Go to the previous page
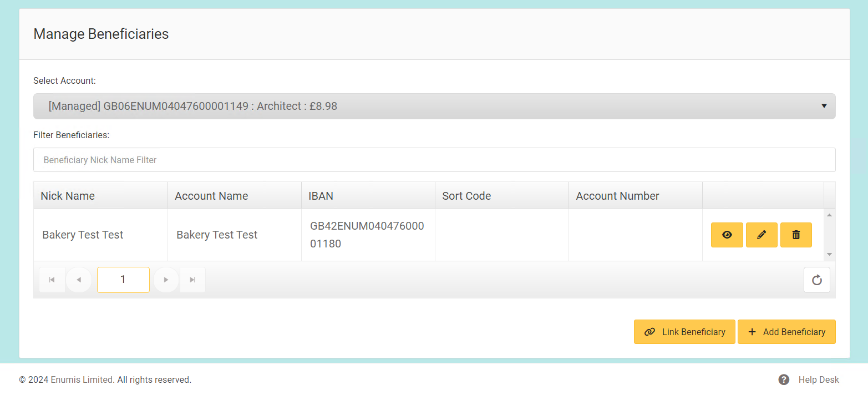 click(x=79, y=280)
